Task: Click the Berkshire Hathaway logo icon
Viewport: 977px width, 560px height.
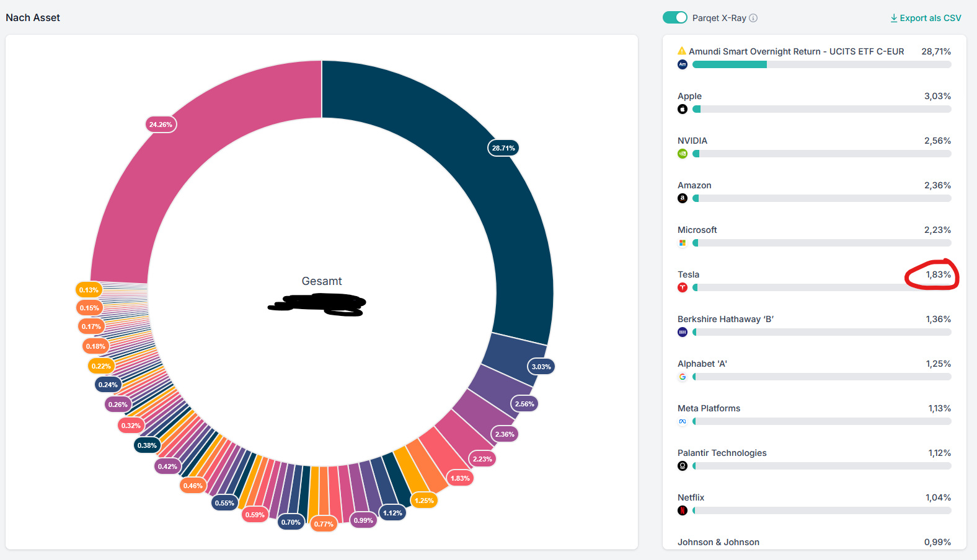Action: coord(683,332)
